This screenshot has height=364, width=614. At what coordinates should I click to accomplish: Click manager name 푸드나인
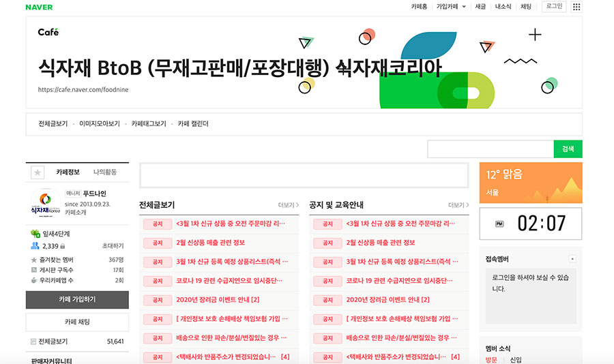[x=94, y=194]
